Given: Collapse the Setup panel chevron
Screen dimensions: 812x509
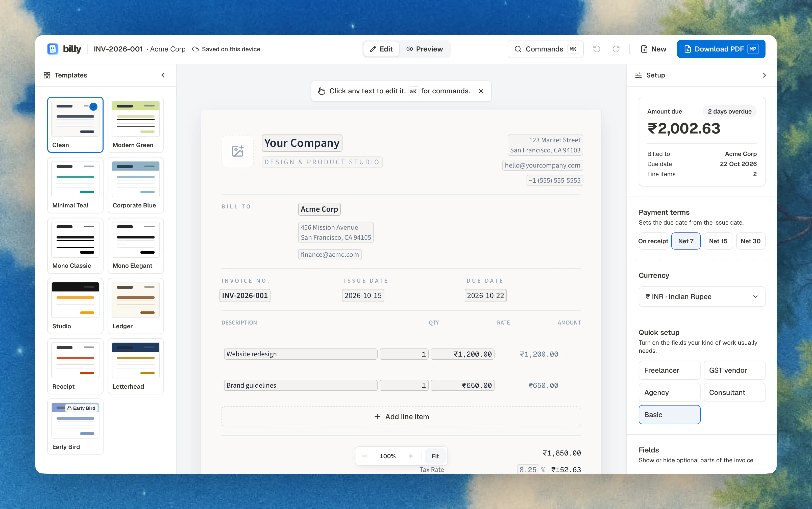Looking at the screenshot, I should coord(764,75).
